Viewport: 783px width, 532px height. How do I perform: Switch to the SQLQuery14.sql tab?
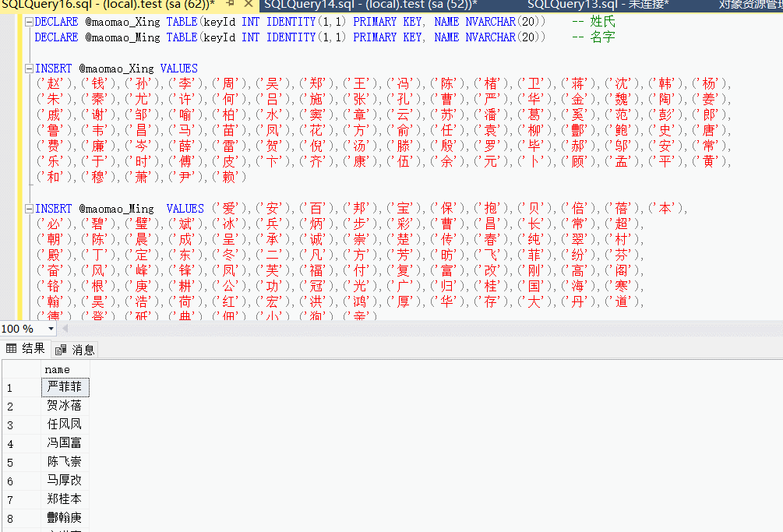click(371, 5)
